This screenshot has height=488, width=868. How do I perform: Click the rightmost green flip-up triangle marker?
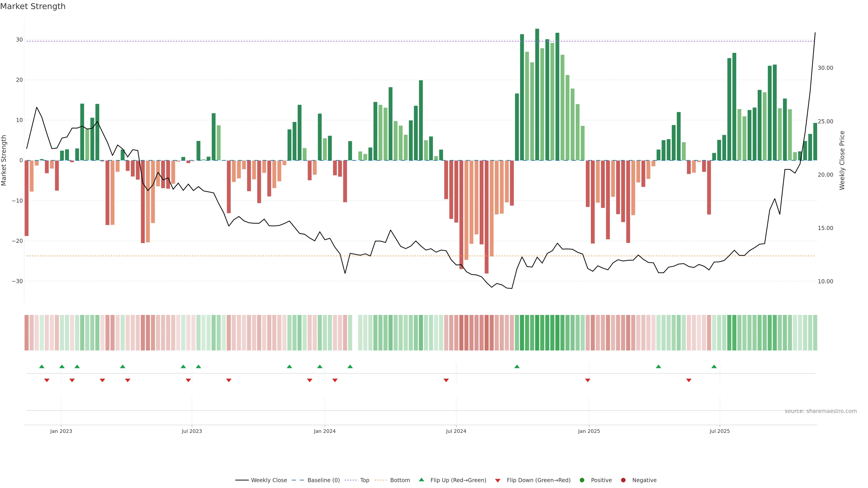tap(714, 366)
